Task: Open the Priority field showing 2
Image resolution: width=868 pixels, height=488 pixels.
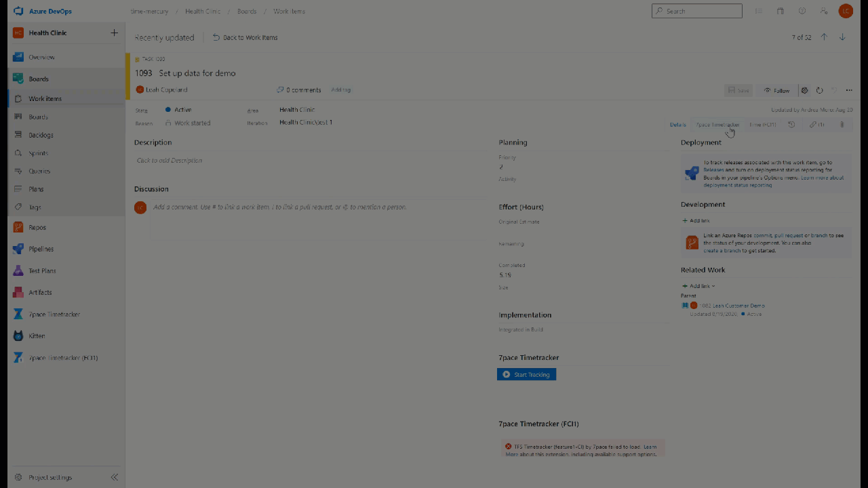Action: (x=583, y=167)
